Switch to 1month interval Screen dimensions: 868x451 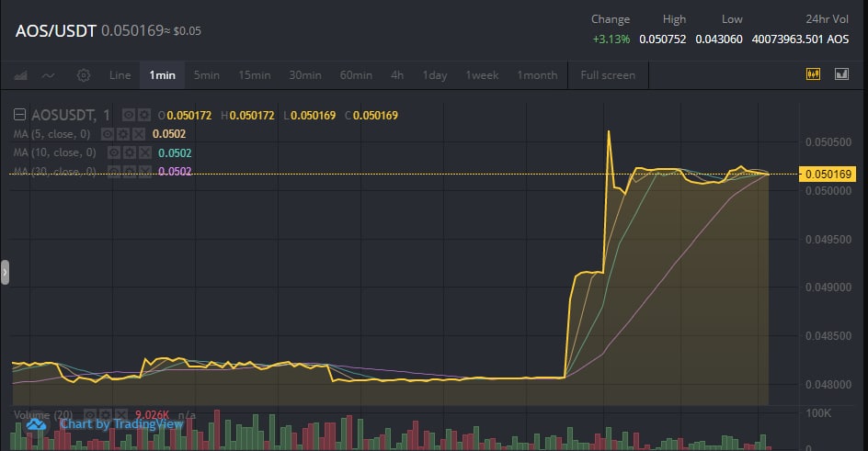[537, 75]
